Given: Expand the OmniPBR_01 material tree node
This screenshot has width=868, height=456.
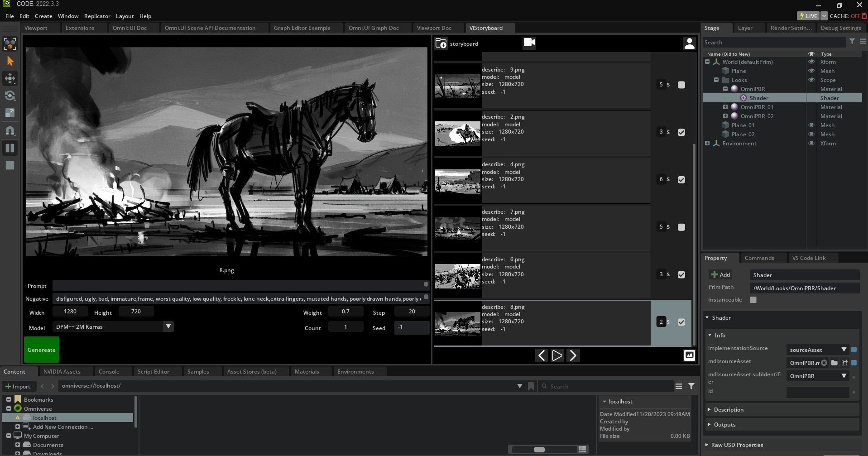Looking at the screenshot, I should point(725,107).
